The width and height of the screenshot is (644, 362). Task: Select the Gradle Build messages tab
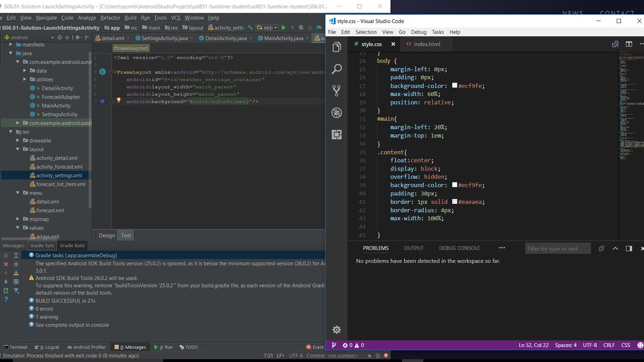point(72,246)
